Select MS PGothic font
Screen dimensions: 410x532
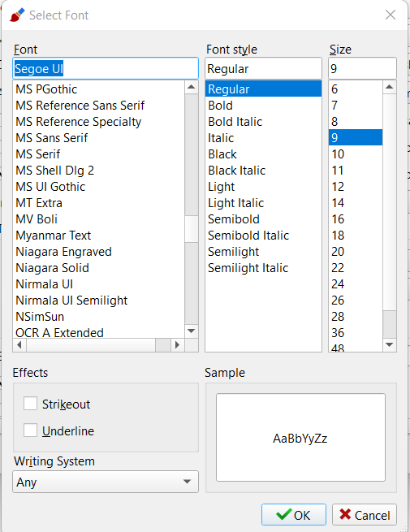(x=99, y=89)
